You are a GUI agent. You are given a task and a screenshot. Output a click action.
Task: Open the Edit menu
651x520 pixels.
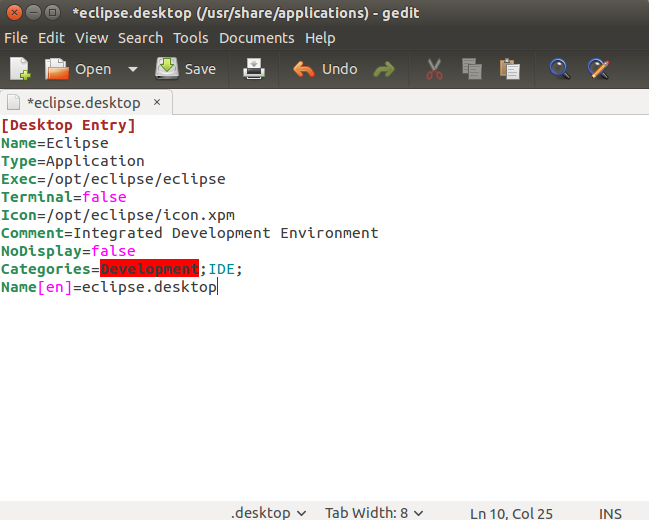(51, 38)
